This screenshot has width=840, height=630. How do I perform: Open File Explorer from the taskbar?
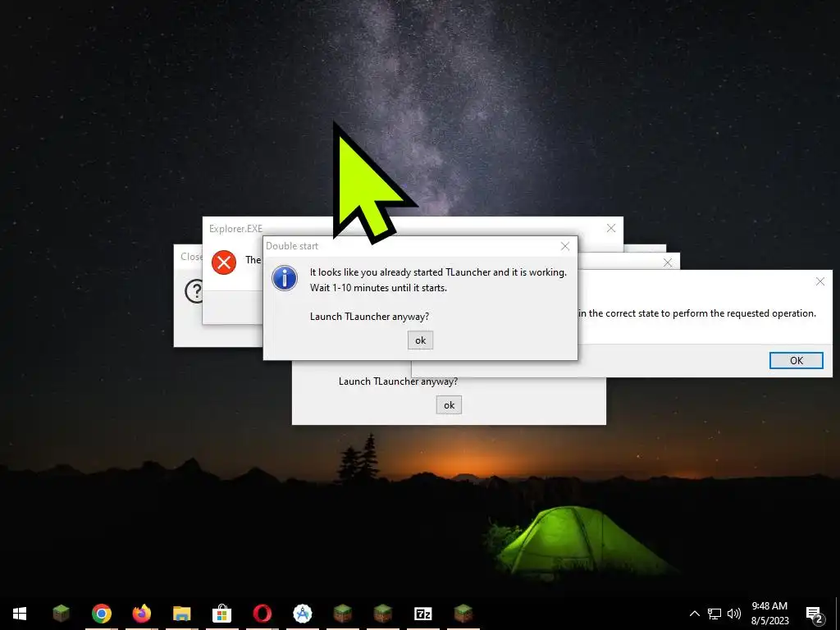tap(181, 614)
